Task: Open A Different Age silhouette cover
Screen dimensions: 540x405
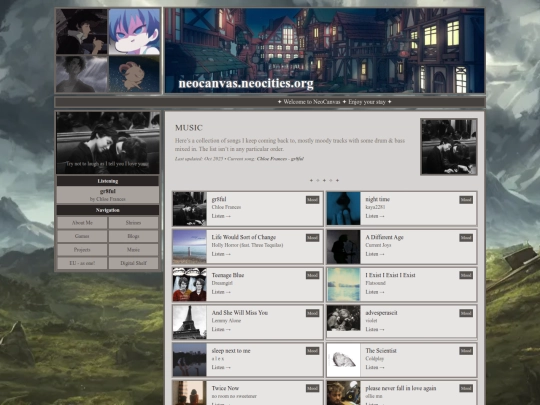Action: tap(343, 247)
